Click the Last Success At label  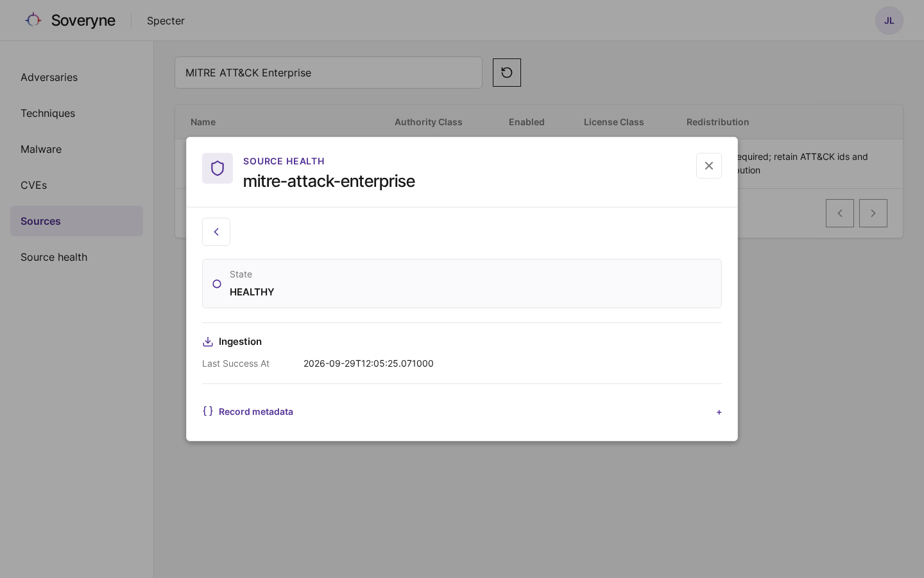(235, 363)
